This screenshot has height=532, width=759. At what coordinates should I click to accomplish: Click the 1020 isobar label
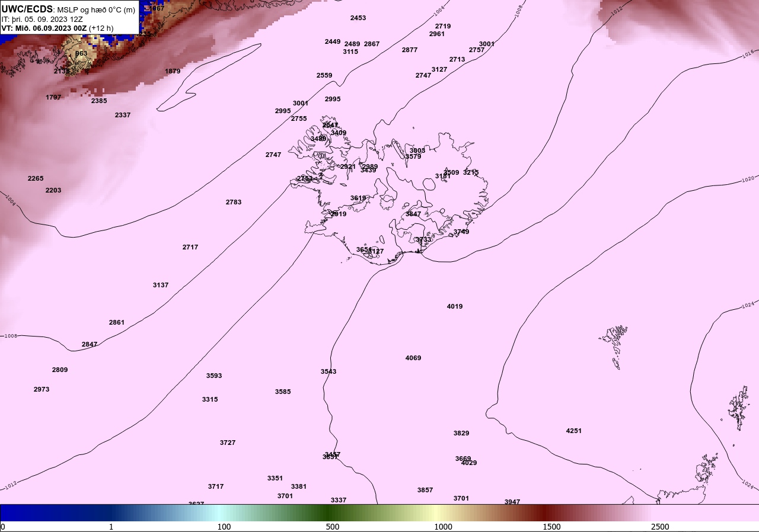pyautogui.click(x=748, y=179)
